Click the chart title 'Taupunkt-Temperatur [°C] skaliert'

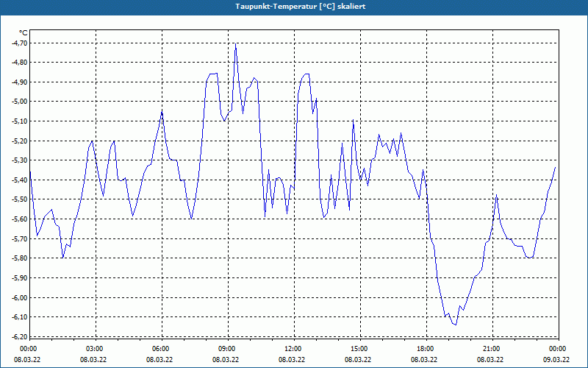pyautogui.click(x=301, y=7)
